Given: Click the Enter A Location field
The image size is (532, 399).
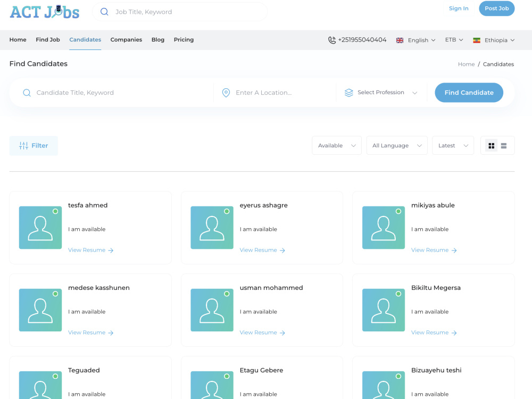Looking at the screenshot, I should coord(277,93).
